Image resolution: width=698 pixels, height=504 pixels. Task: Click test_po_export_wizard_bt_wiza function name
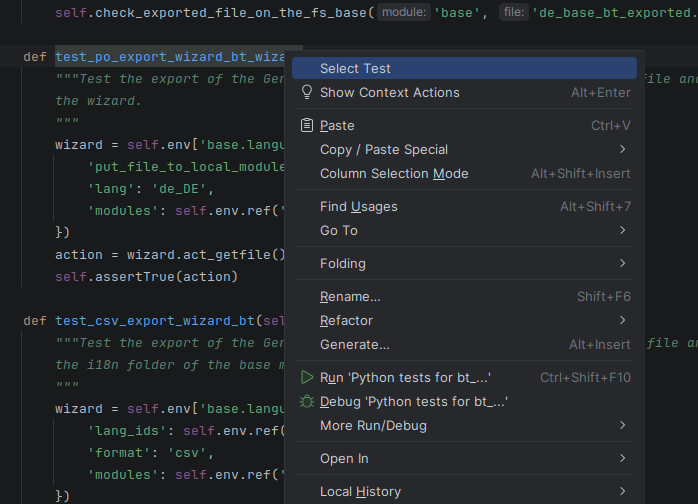click(x=170, y=57)
